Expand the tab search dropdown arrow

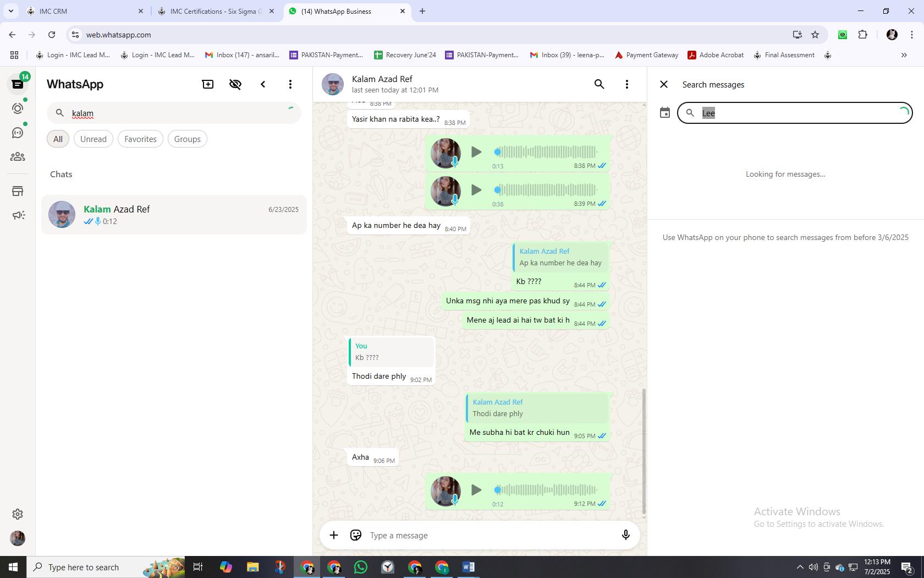pyautogui.click(x=11, y=11)
